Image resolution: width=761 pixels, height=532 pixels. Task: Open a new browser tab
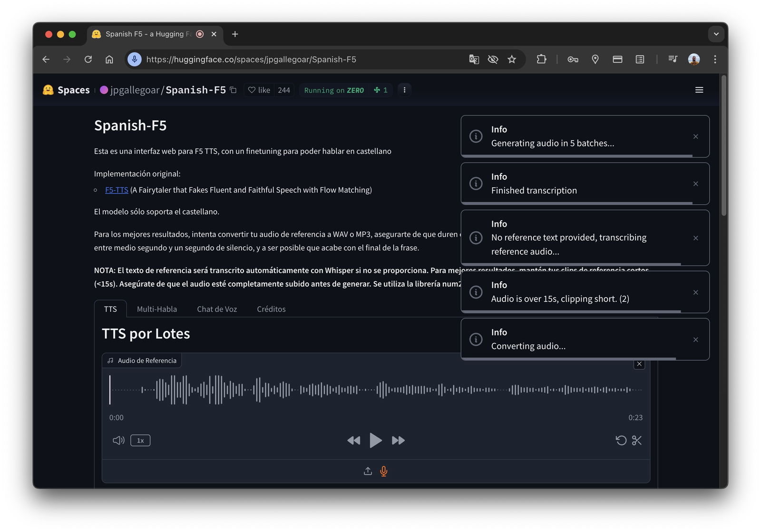pos(235,34)
